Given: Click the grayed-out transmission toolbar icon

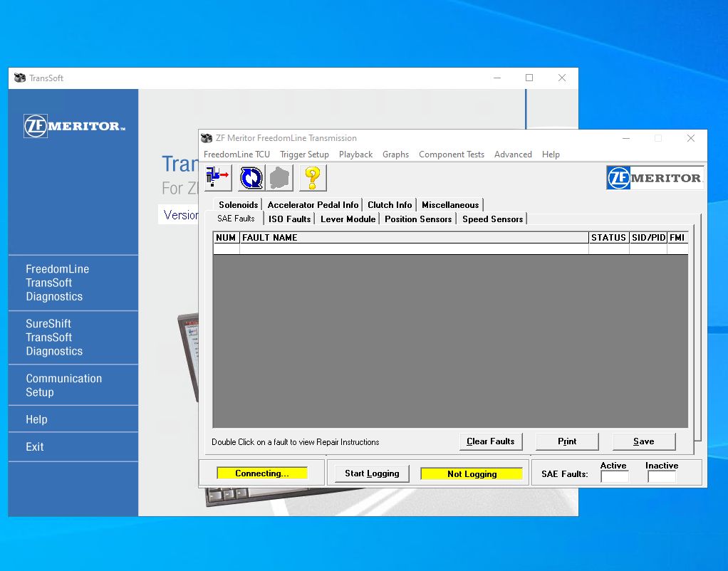Looking at the screenshot, I should [x=279, y=178].
